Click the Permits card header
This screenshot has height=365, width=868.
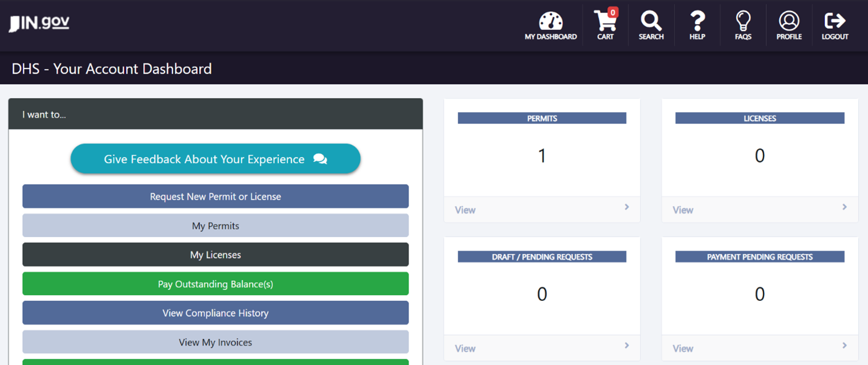coord(542,118)
